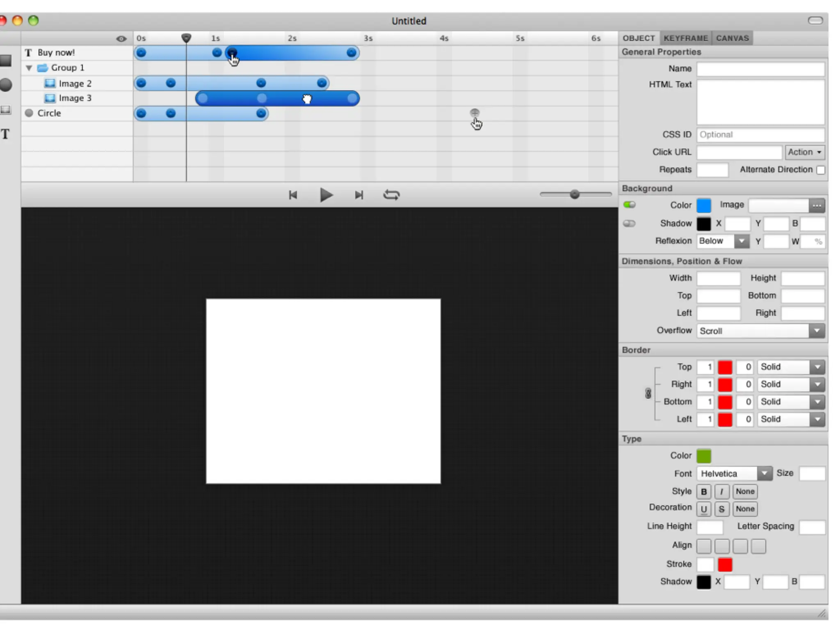840x630 pixels.
Task: Toggle the loop playback icon
Action: (x=391, y=195)
